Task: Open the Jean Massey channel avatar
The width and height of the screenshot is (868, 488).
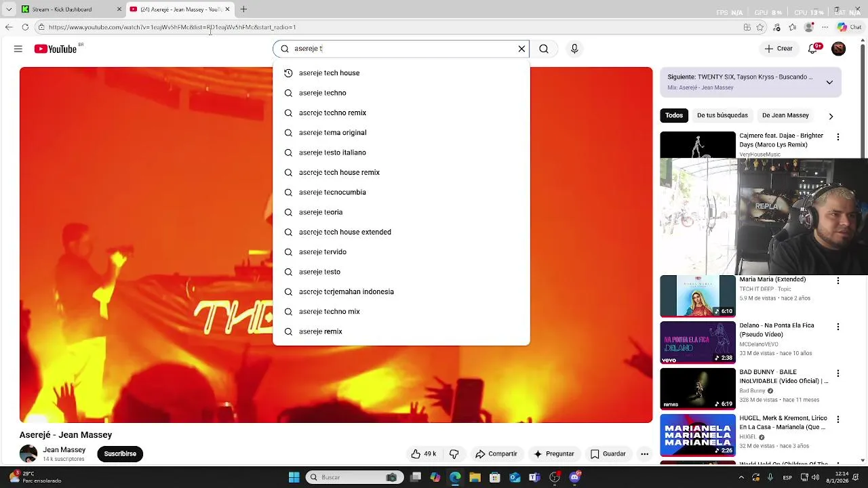Action: pyautogui.click(x=28, y=454)
